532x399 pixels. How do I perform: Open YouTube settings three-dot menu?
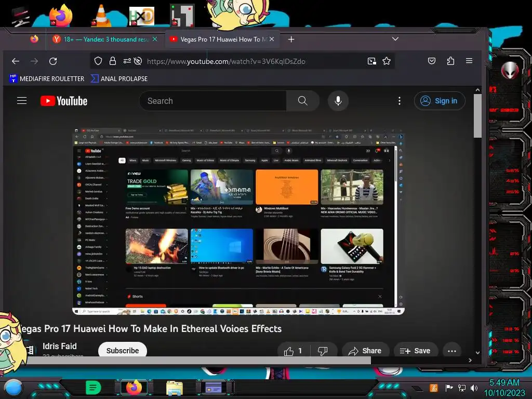[x=400, y=101]
